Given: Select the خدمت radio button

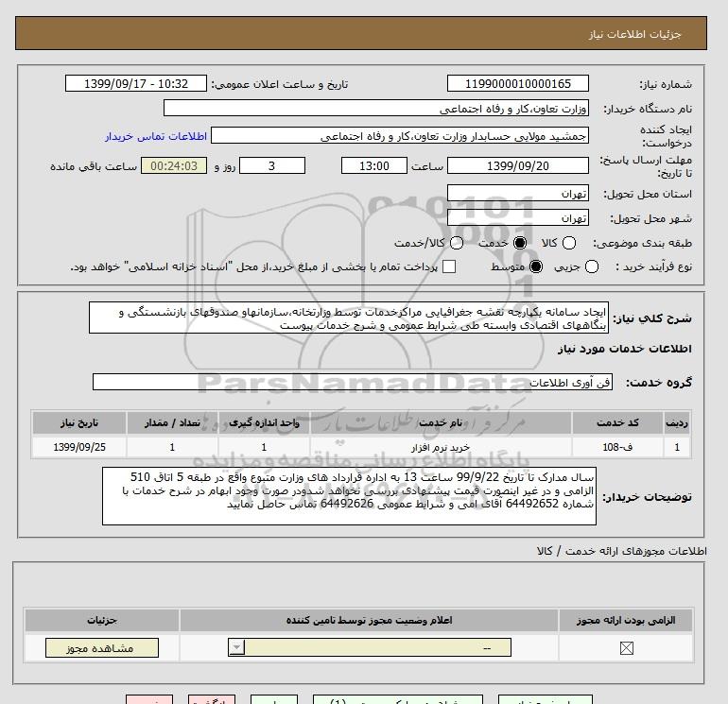Looking at the screenshot, I should coord(520,243).
